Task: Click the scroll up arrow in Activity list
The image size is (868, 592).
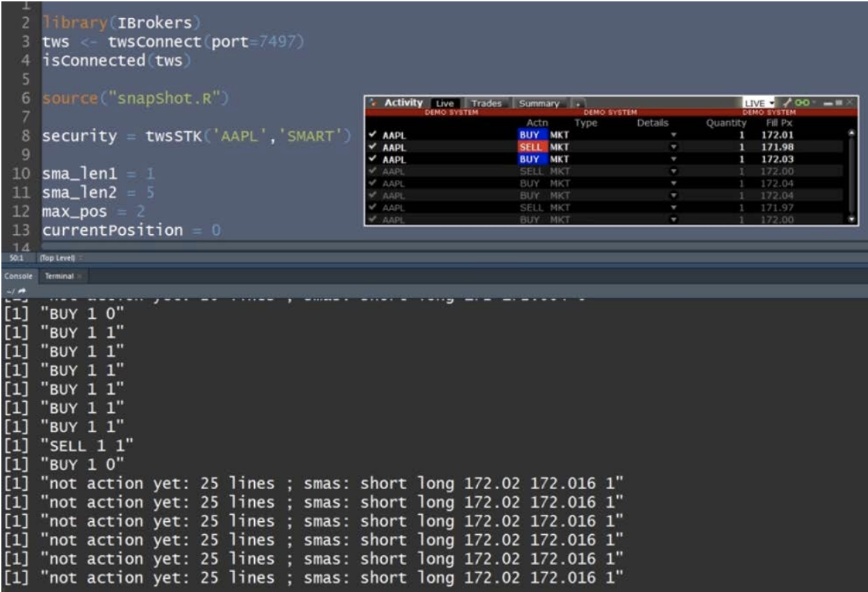Action: tap(853, 134)
